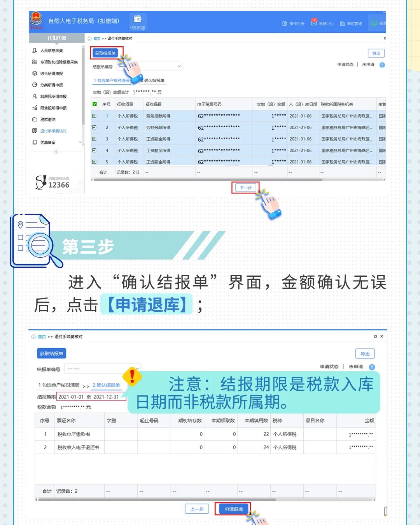The width and height of the screenshot is (420, 525).
Task: Click 首页 breadcrumb link in upper screenshot
Action: click(97, 39)
